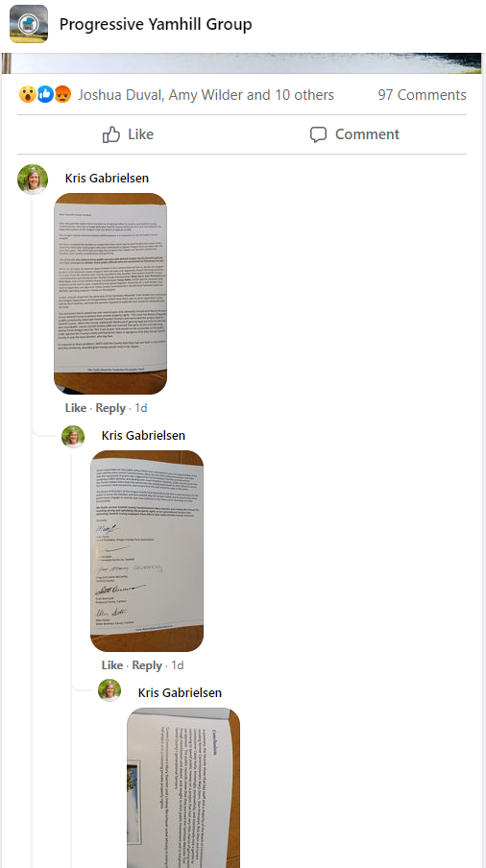Reply to the first letter photo comment

click(110, 408)
